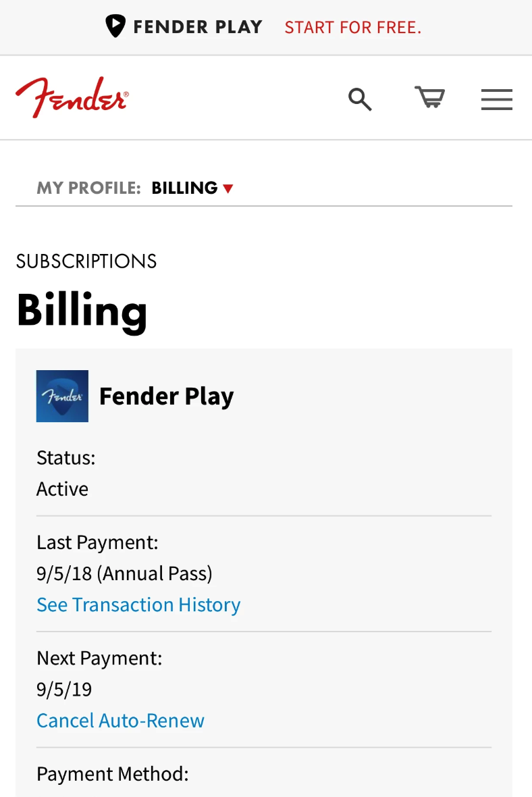Open the shopping cart icon
The image size is (532, 797).
(x=429, y=98)
